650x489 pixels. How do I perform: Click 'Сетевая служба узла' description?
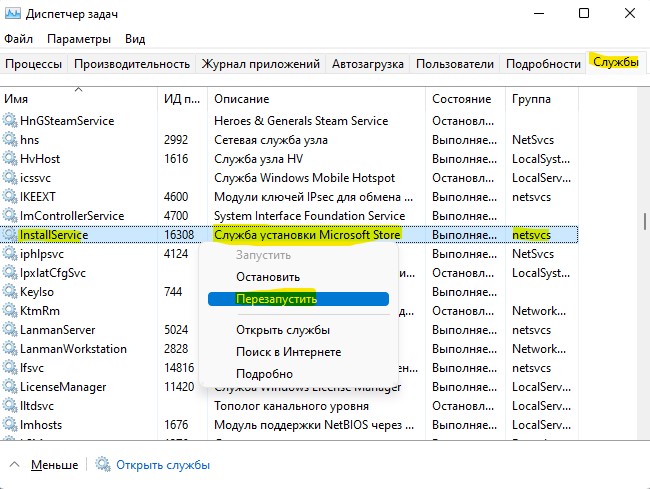pos(271,140)
